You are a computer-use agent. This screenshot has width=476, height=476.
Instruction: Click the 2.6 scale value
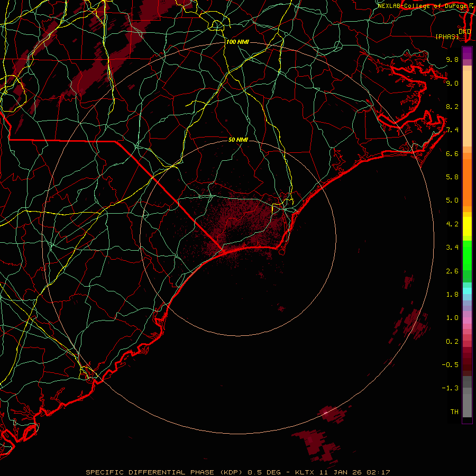coord(452,271)
